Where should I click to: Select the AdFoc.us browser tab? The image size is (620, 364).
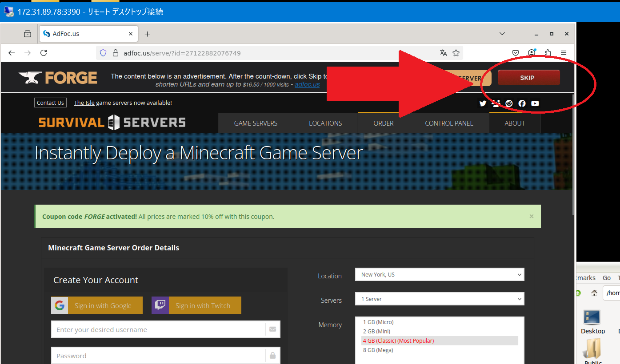coord(88,34)
